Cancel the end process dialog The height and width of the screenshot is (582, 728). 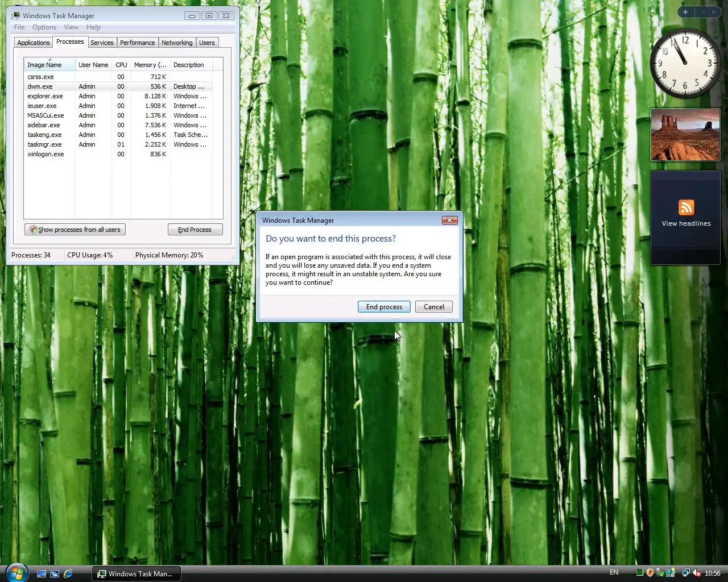point(434,307)
